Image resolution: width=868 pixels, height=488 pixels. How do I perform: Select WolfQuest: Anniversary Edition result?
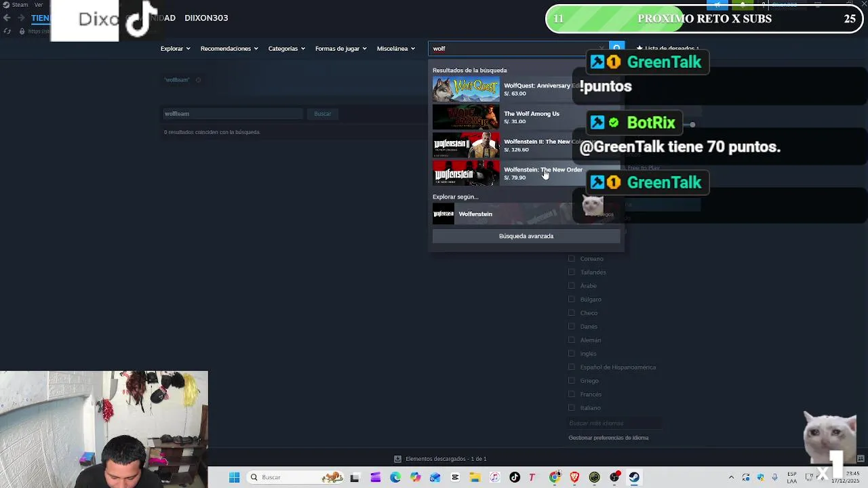[526, 89]
